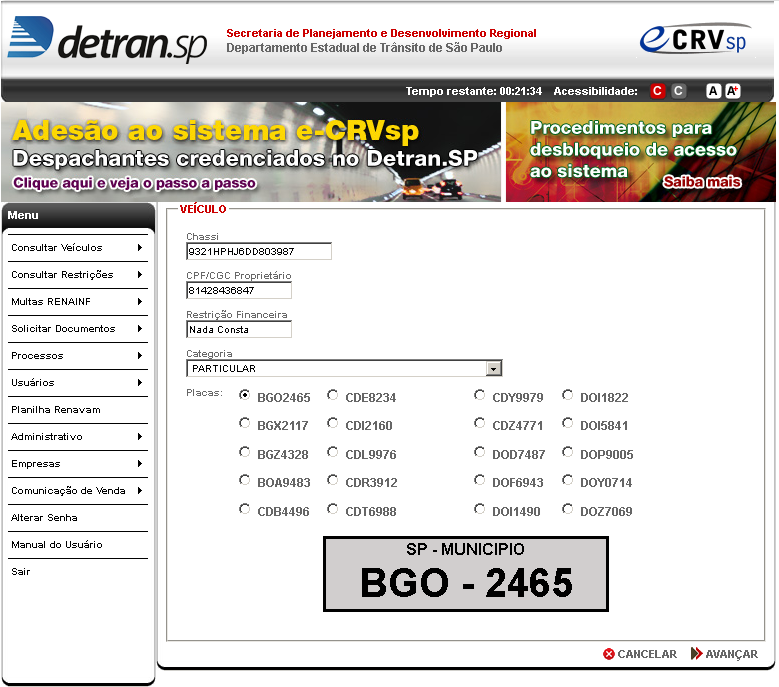
Task: Expand Solicitar Documentos submenu arrow
Action: 140,328
